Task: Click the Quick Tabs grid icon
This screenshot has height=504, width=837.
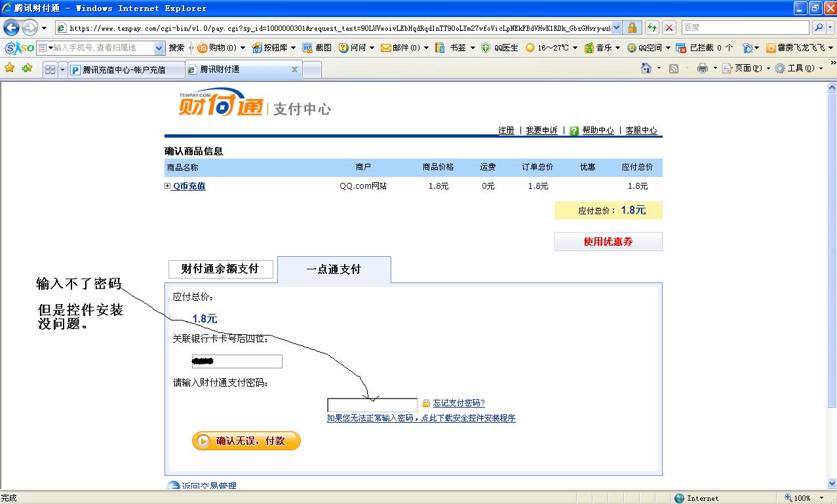Action: [x=50, y=69]
